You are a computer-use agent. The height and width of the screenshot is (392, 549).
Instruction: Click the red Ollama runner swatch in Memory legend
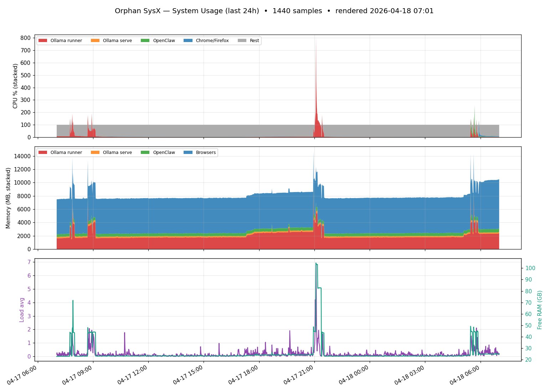pos(42,153)
